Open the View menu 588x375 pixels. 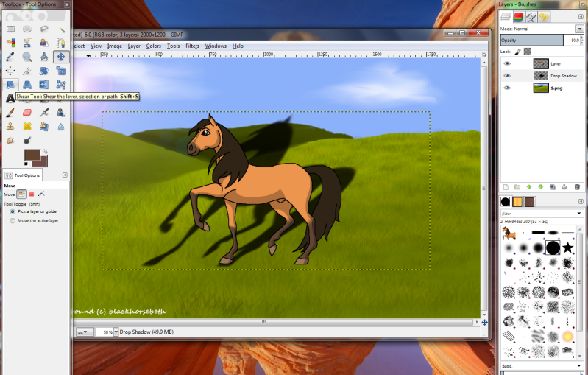[96, 46]
